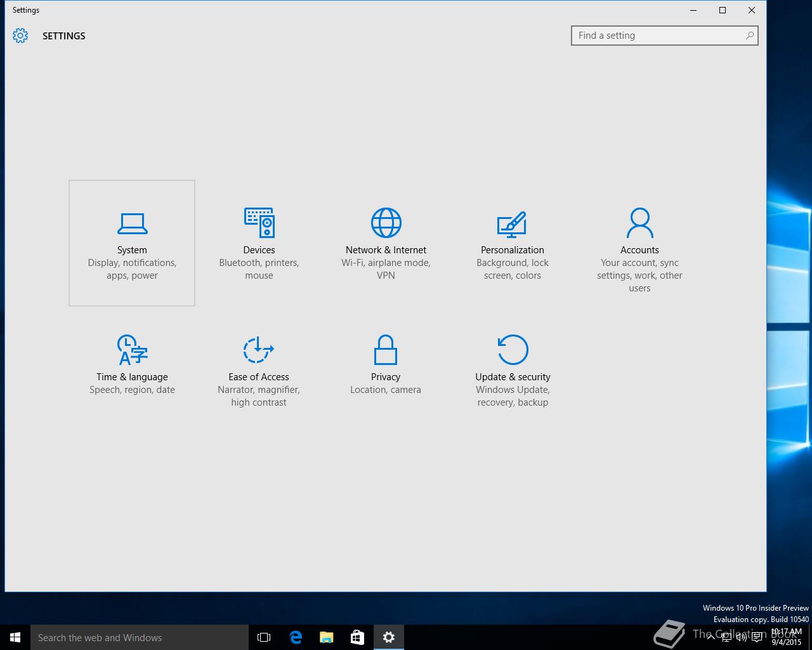Open Devices settings icon

coord(259,223)
